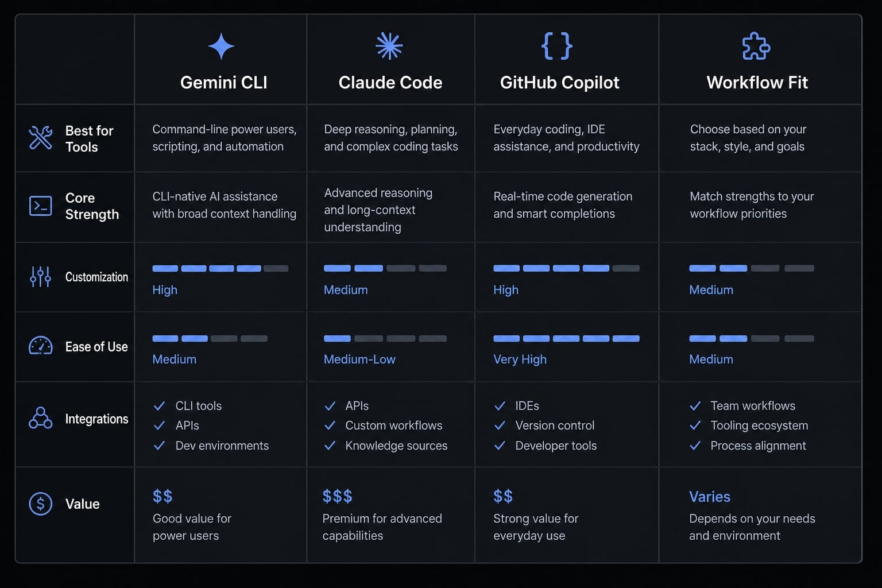Screen dimensions: 882x588
Task: Click the Ease of Use row label
Action: [96, 347]
